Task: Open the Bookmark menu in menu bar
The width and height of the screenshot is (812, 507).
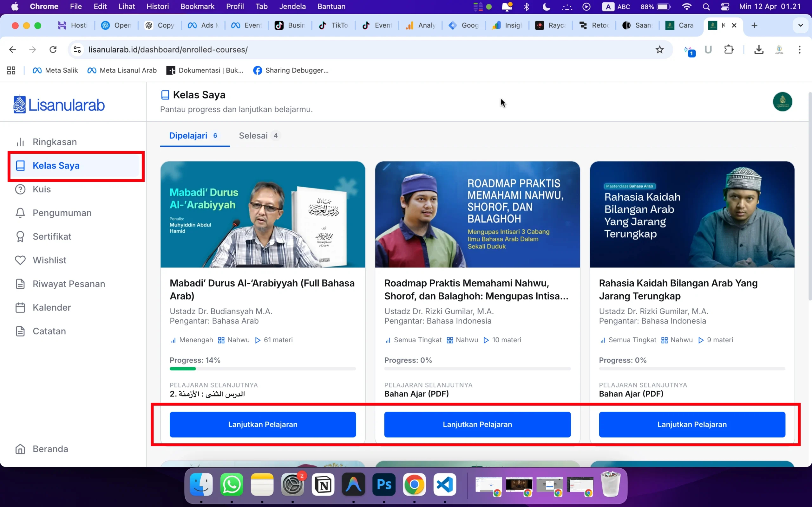Action: coord(197,7)
